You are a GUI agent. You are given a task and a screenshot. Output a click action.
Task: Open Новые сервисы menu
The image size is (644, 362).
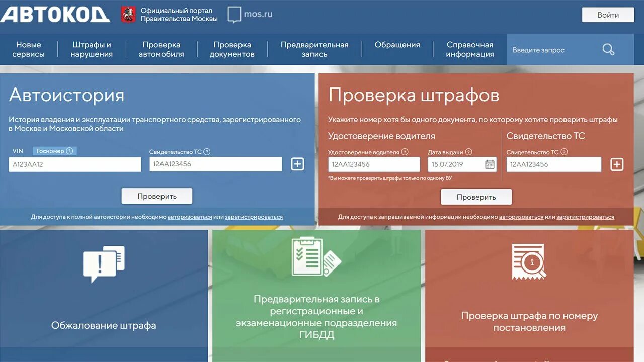[29, 49]
